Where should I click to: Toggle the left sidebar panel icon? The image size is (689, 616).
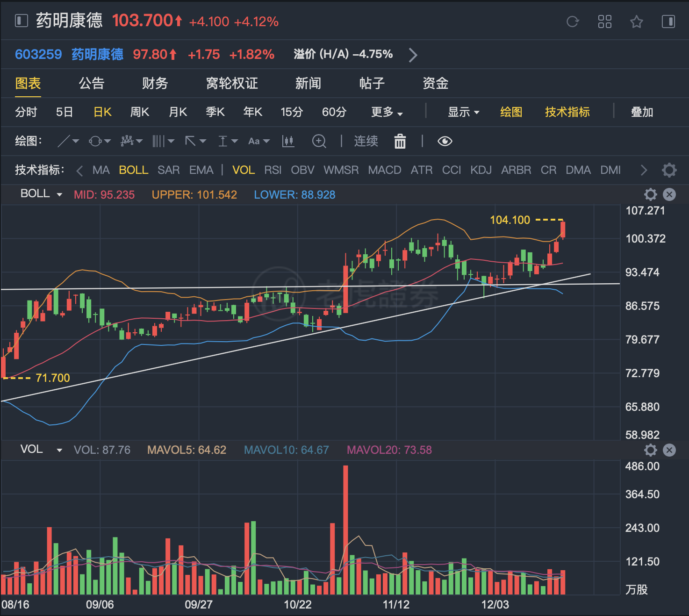22,21
